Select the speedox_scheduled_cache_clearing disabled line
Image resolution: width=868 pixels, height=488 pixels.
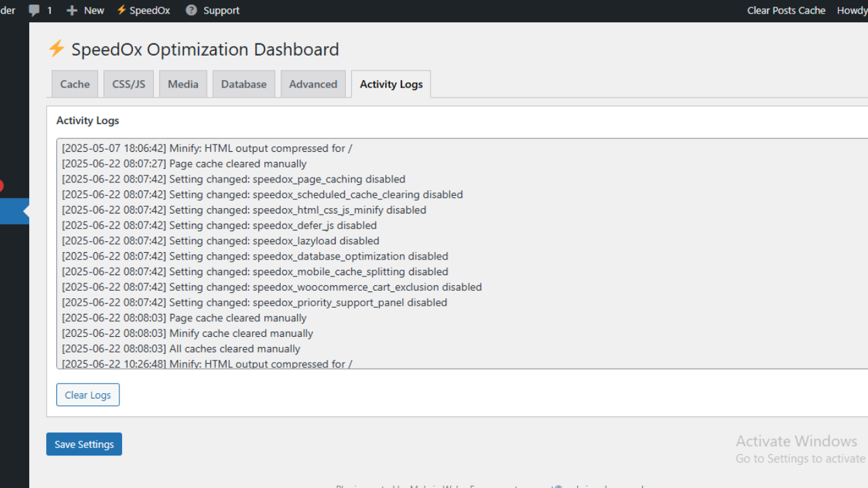pos(262,195)
